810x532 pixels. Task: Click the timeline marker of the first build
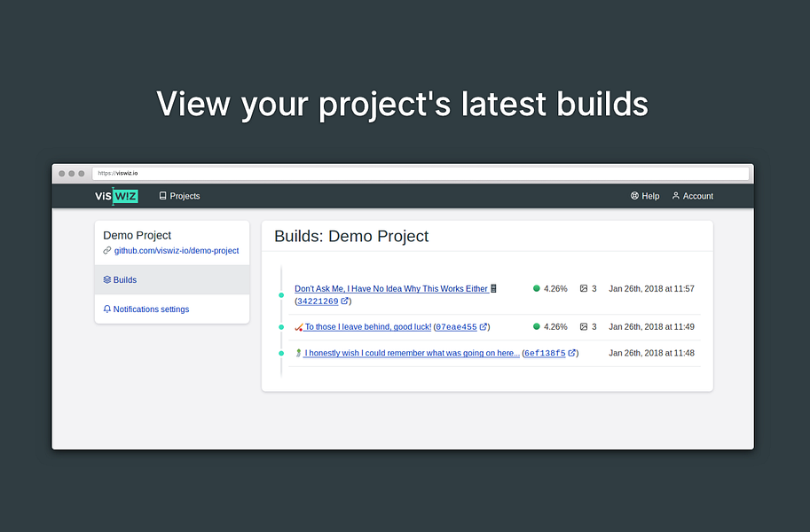281,295
